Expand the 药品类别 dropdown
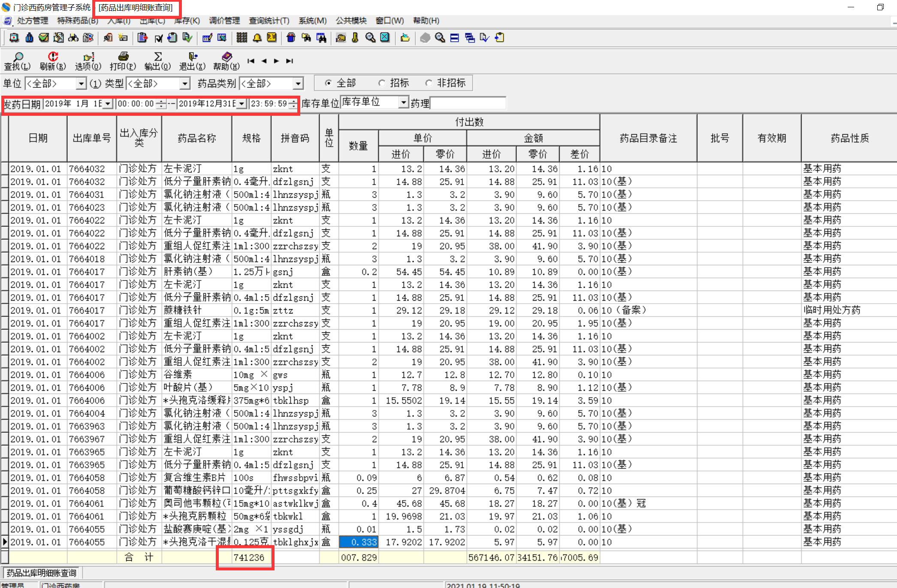The height and width of the screenshot is (588, 897). 298,83
